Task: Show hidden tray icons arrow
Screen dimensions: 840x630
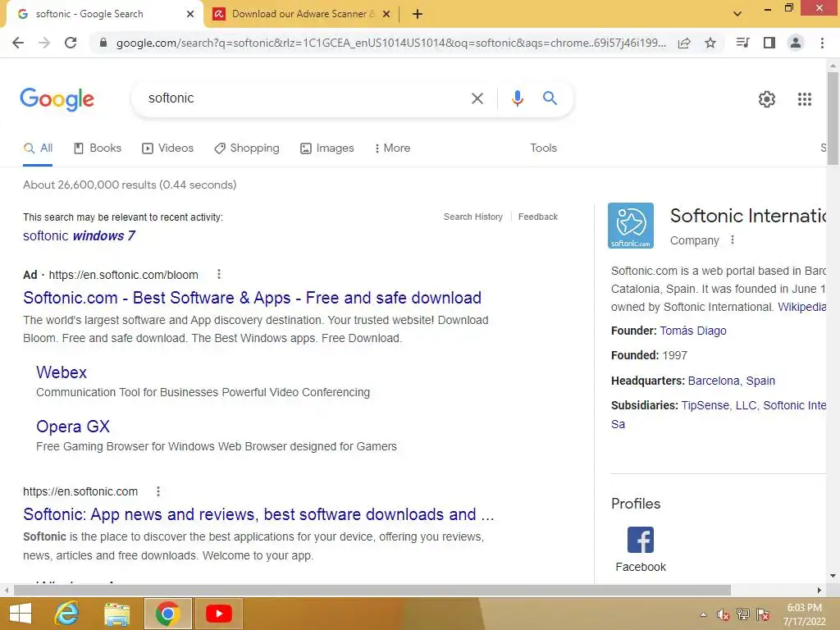Action: 703,615
